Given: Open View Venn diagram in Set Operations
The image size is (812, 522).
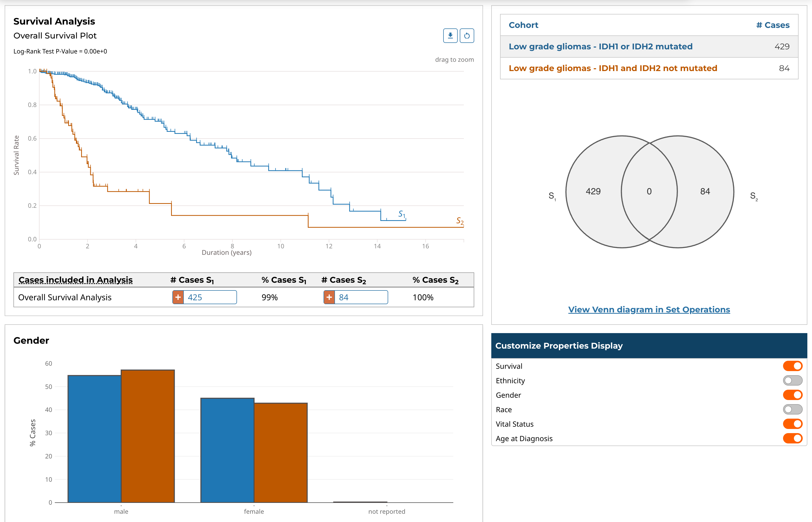Looking at the screenshot, I should (x=649, y=310).
